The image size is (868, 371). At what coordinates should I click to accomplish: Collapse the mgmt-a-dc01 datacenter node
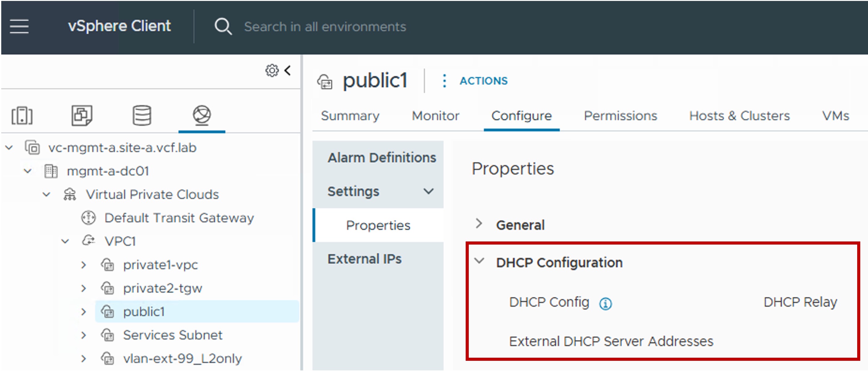pos(28,171)
